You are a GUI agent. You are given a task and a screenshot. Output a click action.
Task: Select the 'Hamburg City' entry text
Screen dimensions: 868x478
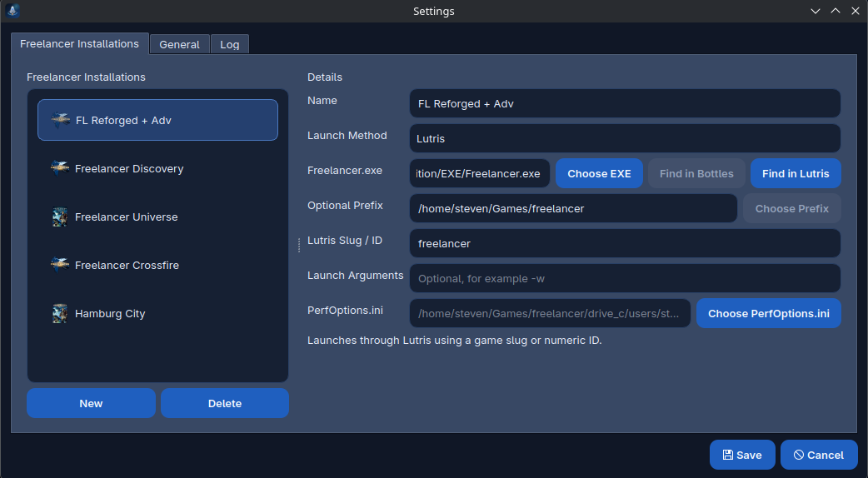point(110,314)
